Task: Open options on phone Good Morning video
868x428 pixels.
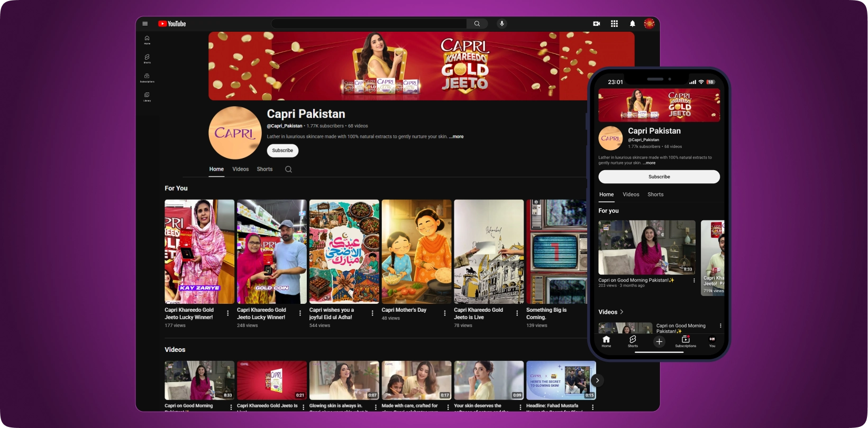Action: (694, 281)
